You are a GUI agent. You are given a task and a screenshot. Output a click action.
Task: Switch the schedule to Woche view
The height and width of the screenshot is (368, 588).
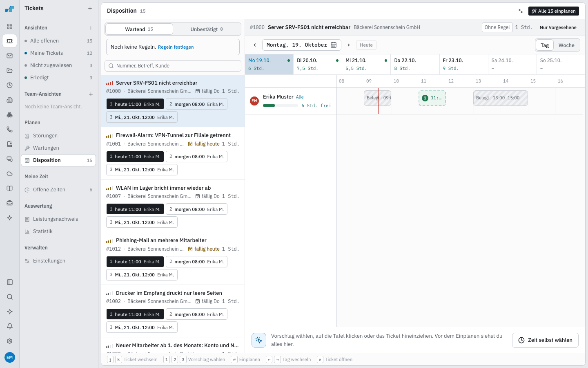click(566, 45)
